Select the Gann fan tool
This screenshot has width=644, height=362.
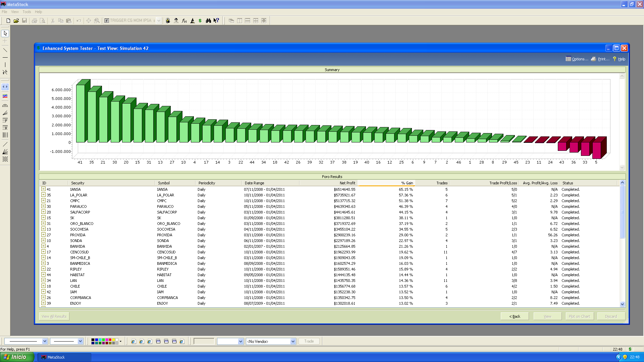click(x=5, y=152)
